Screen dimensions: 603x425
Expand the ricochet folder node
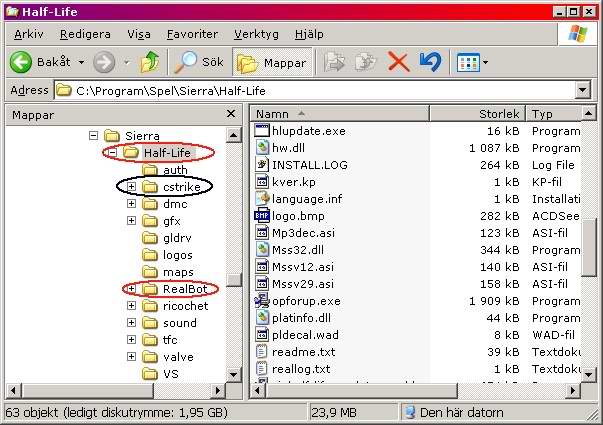point(132,305)
